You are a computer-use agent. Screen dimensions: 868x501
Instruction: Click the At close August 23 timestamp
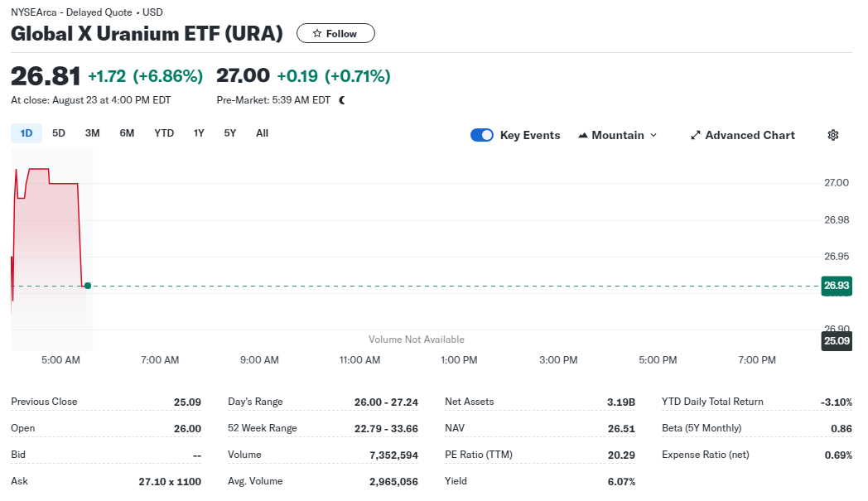pyautogui.click(x=91, y=100)
